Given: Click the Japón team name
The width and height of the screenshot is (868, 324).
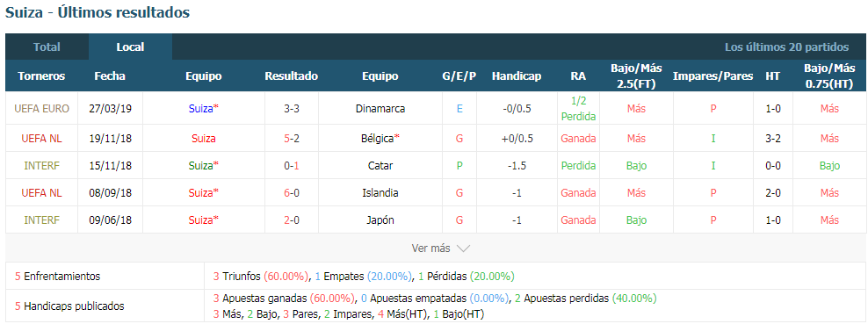Looking at the screenshot, I should [x=380, y=220].
